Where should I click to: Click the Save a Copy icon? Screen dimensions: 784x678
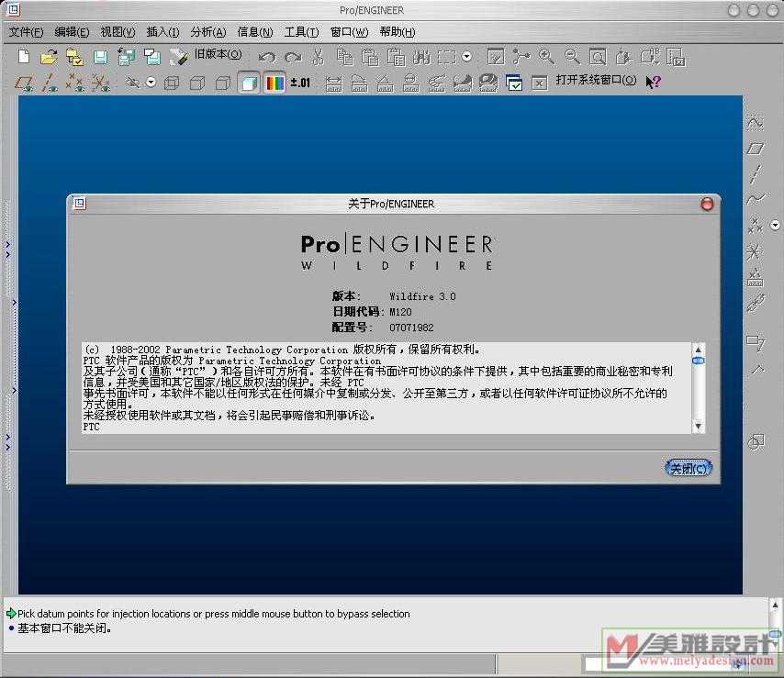click(x=126, y=57)
